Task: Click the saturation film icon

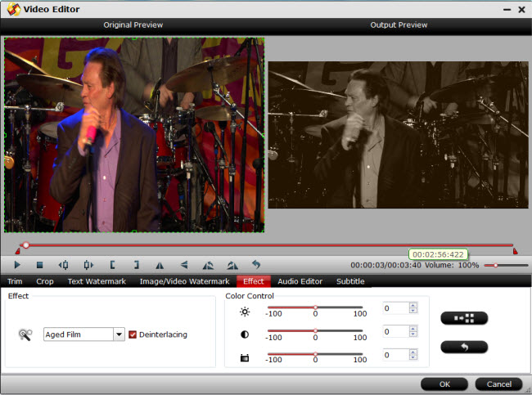Action: click(245, 357)
